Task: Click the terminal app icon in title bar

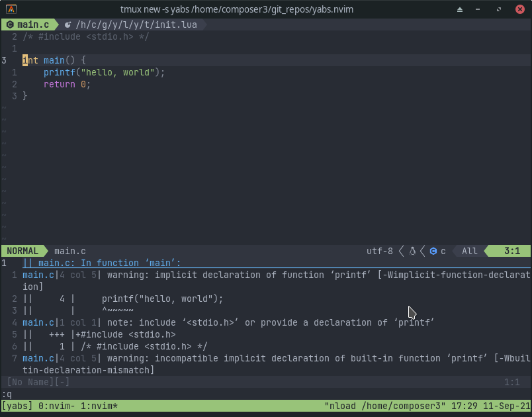Action: (x=11, y=9)
